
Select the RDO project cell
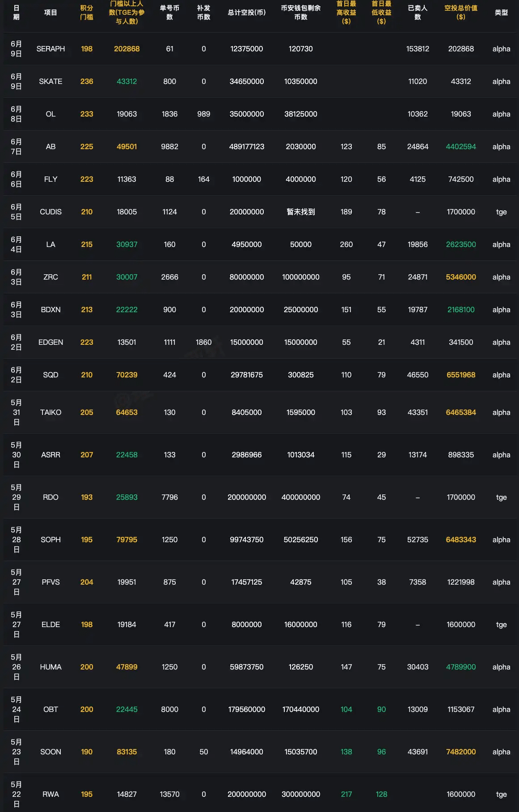click(x=51, y=497)
